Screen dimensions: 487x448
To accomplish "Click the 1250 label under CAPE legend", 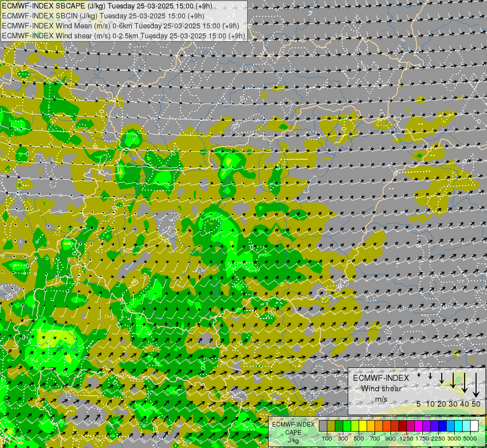I will point(406,439).
